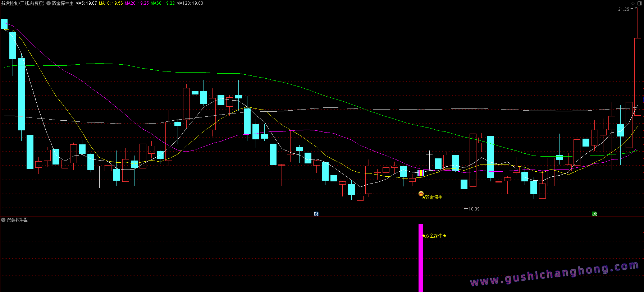Click the 减 shareholder reduction marker

594,214
